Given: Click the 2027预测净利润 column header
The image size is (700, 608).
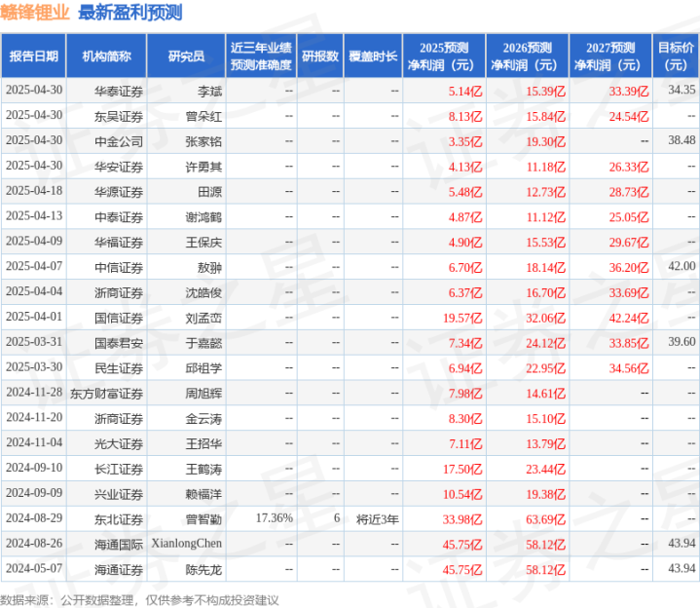Looking at the screenshot, I should [x=610, y=57].
